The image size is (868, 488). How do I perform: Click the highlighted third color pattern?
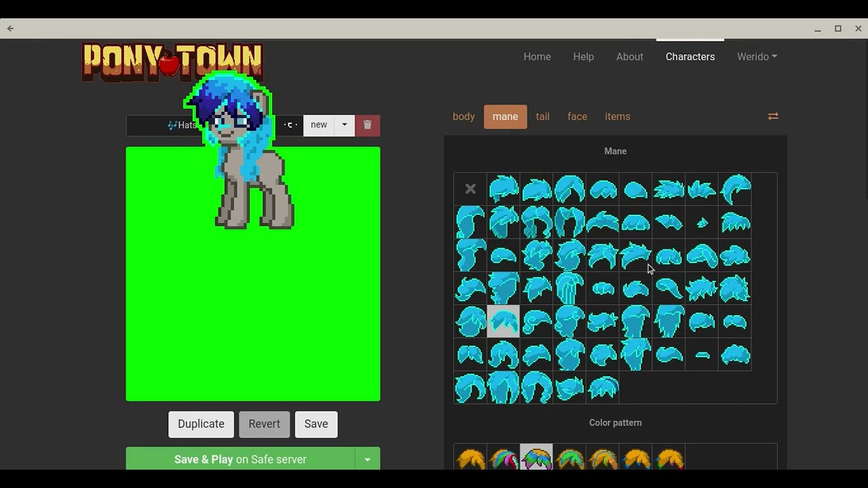click(x=536, y=457)
